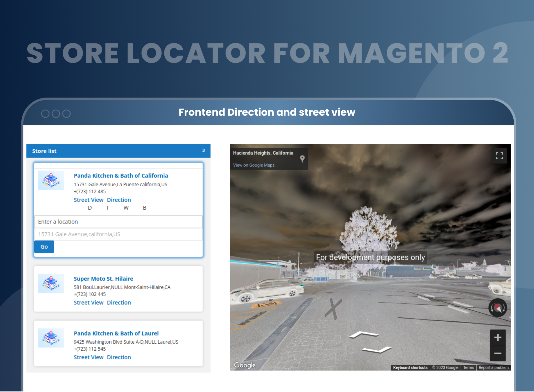Open the Panda Kitchen & Bath of California store name
Image resolution: width=534 pixels, height=392 pixels.
(121, 176)
